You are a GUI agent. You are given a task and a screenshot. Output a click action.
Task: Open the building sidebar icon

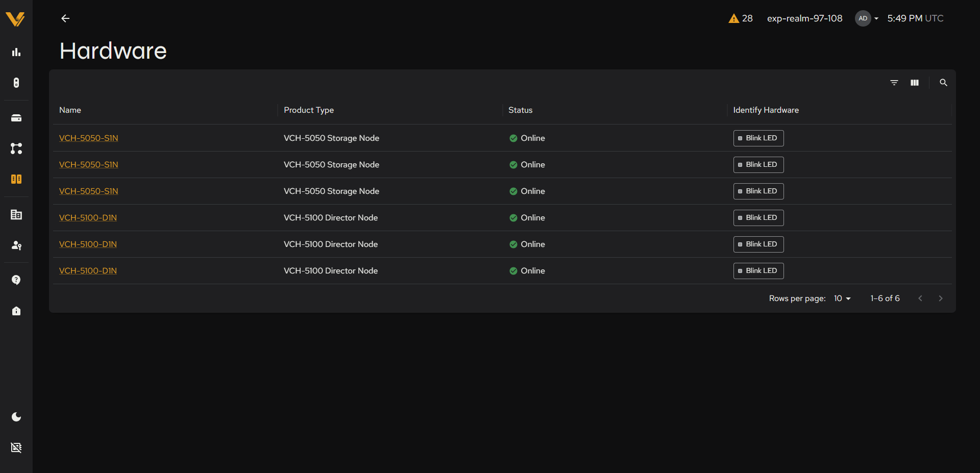tap(16, 215)
